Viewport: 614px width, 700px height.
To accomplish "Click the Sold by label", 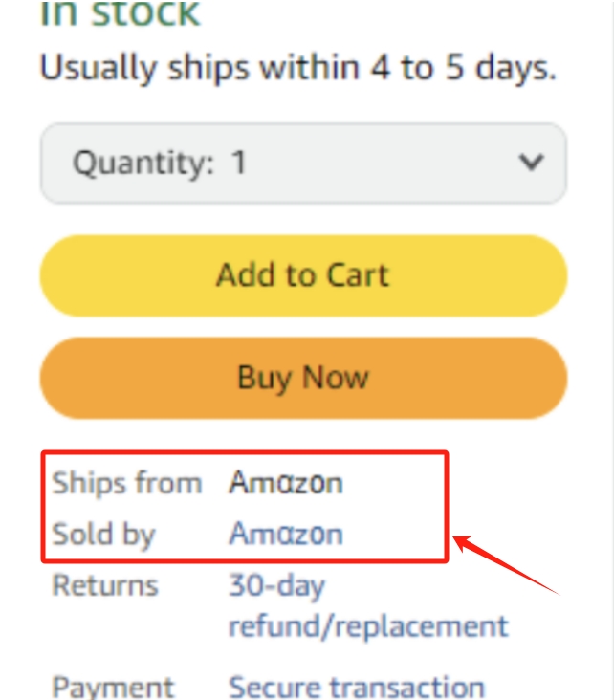I will pyautogui.click(x=103, y=535).
